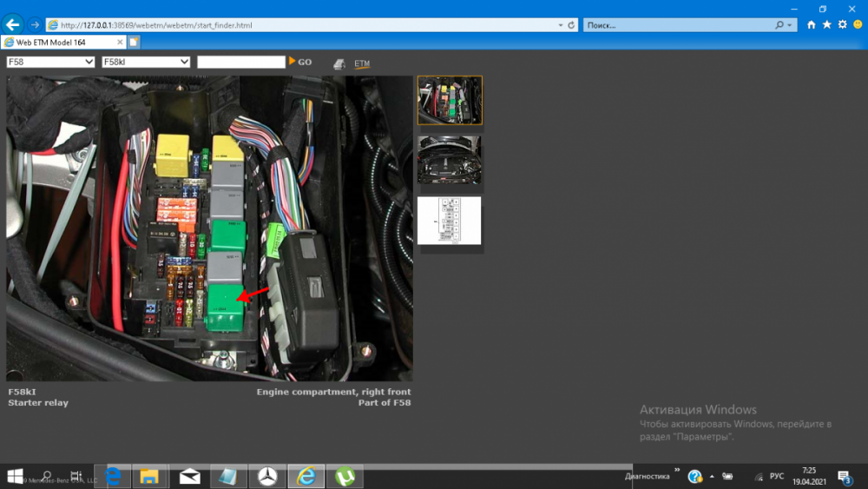868x489 pixels.
Task: Open File Explorer from the taskbar
Action: click(x=149, y=476)
